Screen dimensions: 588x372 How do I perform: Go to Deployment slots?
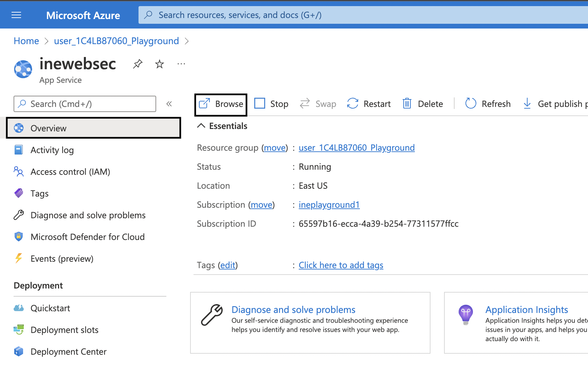pyautogui.click(x=64, y=330)
